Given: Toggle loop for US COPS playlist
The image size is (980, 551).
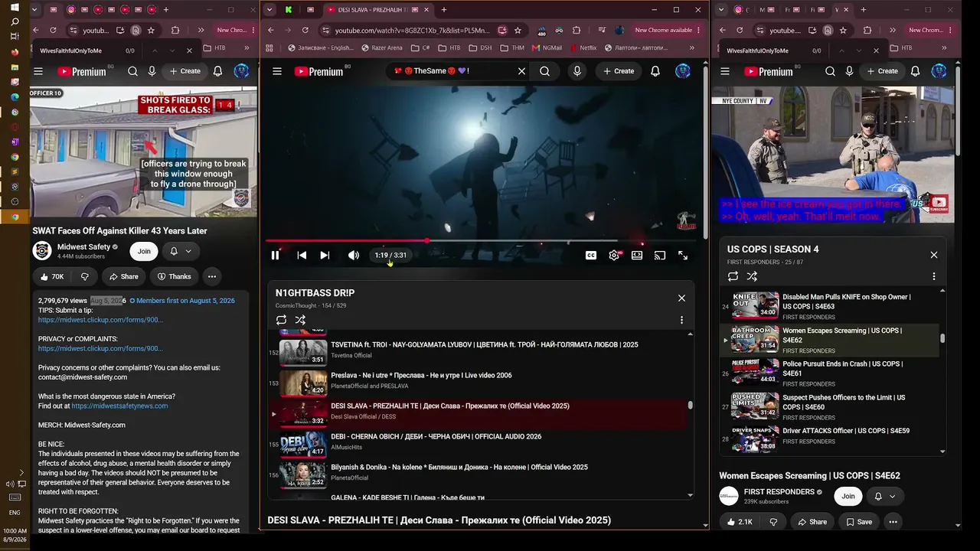Looking at the screenshot, I should [x=733, y=276].
